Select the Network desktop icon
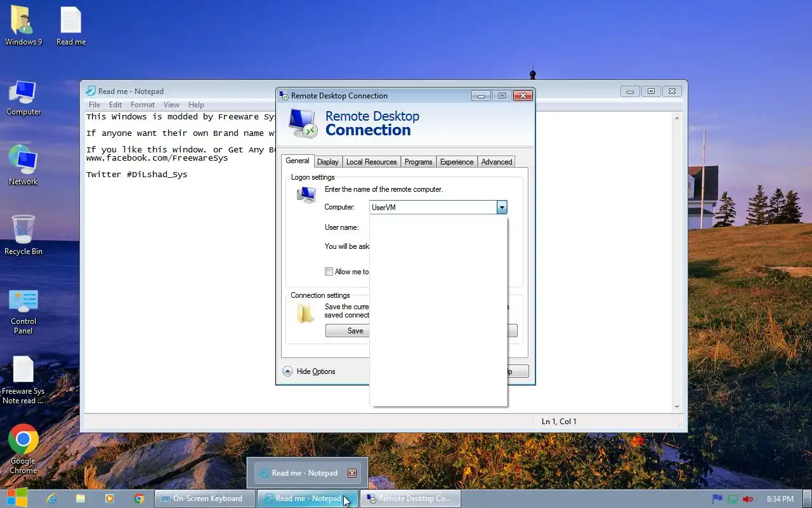 point(23,166)
